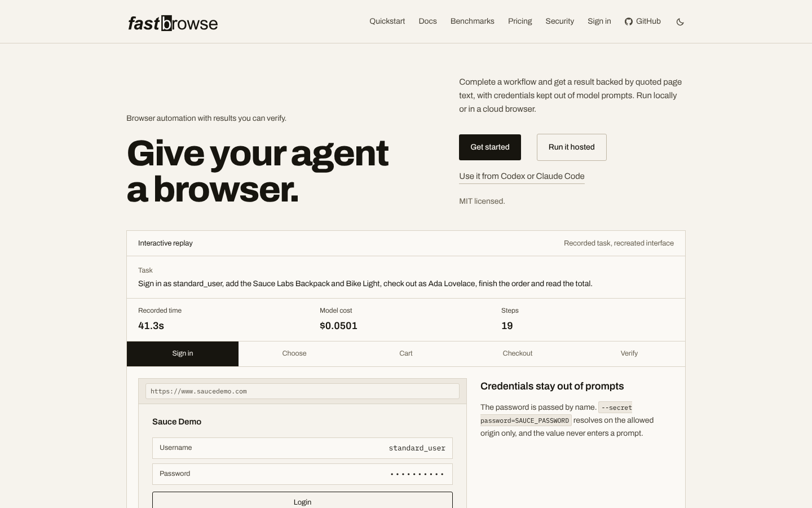
Task: Open the Docs page
Action: pyautogui.click(x=427, y=21)
